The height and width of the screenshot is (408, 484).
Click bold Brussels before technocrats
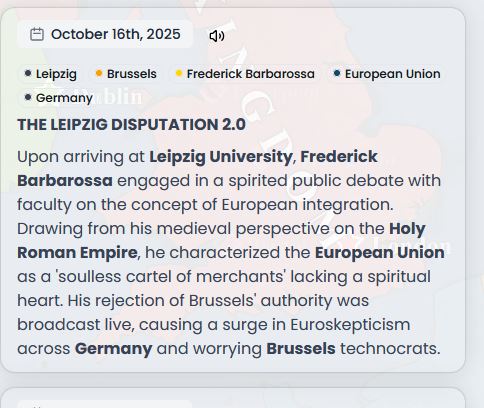click(x=301, y=349)
